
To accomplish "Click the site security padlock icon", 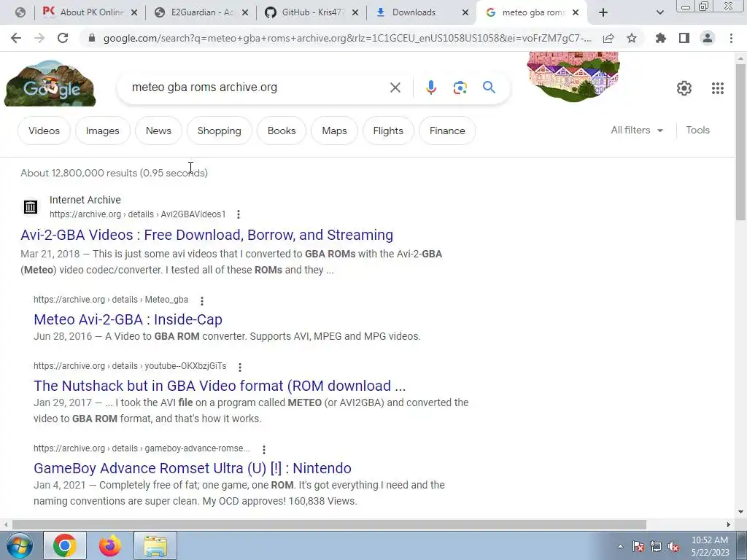I will pyautogui.click(x=92, y=38).
